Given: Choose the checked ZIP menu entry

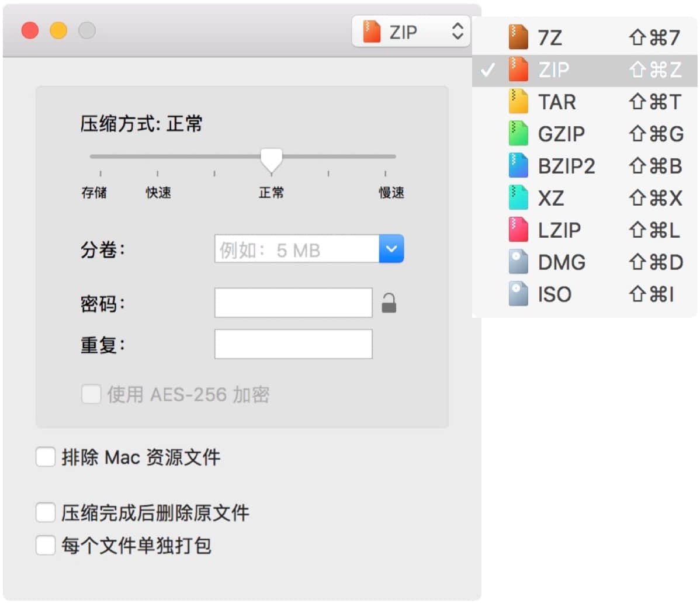Looking at the screenshot, I should click(553, 70).
